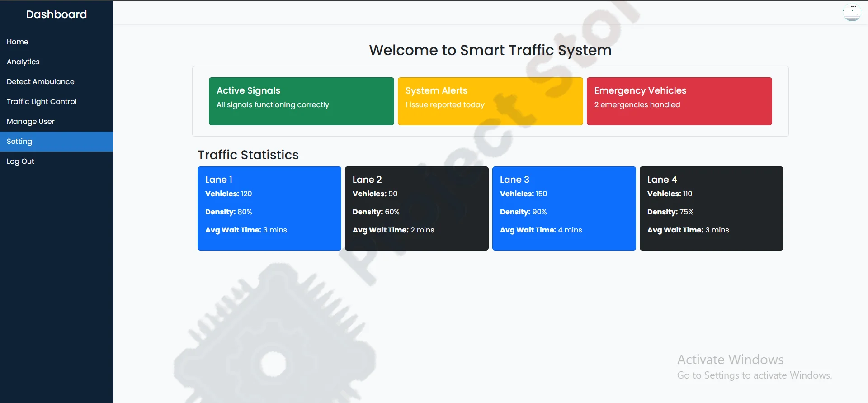Select Traffic Light Control menu item
This screenshot has height=403, width=868.
[x=42, y=101]
